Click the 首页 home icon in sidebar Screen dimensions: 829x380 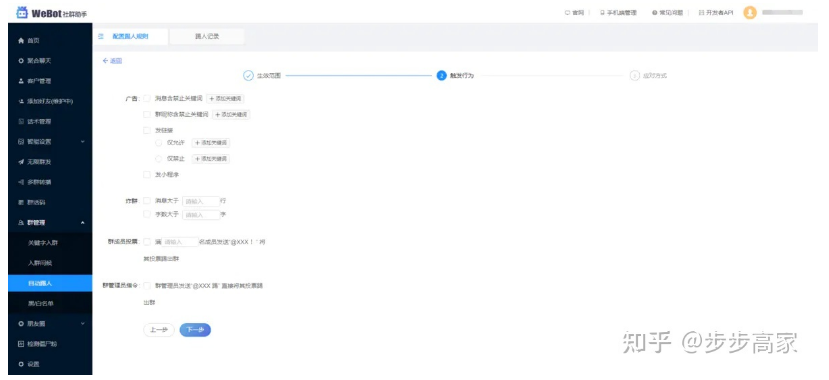click(x=21, y=41)
